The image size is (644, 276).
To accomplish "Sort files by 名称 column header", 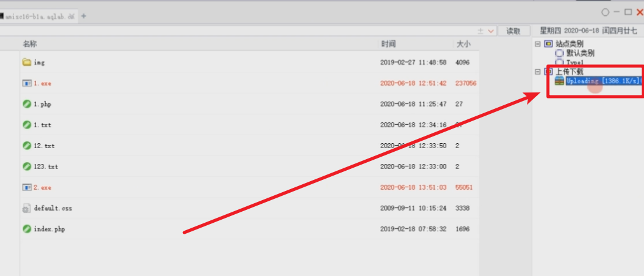I will coord(29,44).
